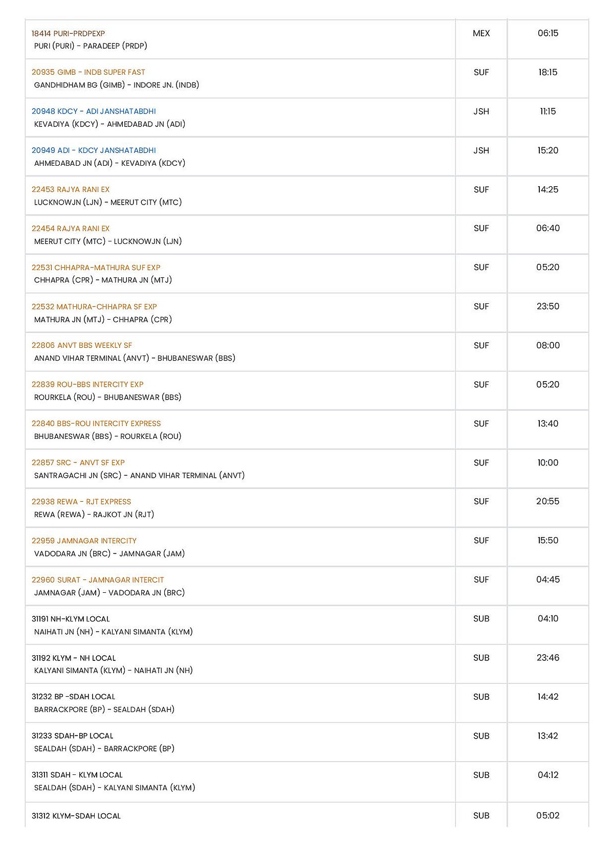614x868 pixels.
Task: Click departure time 13:42 for SDAH-BP LOCAL
Action: pos(547,736)
